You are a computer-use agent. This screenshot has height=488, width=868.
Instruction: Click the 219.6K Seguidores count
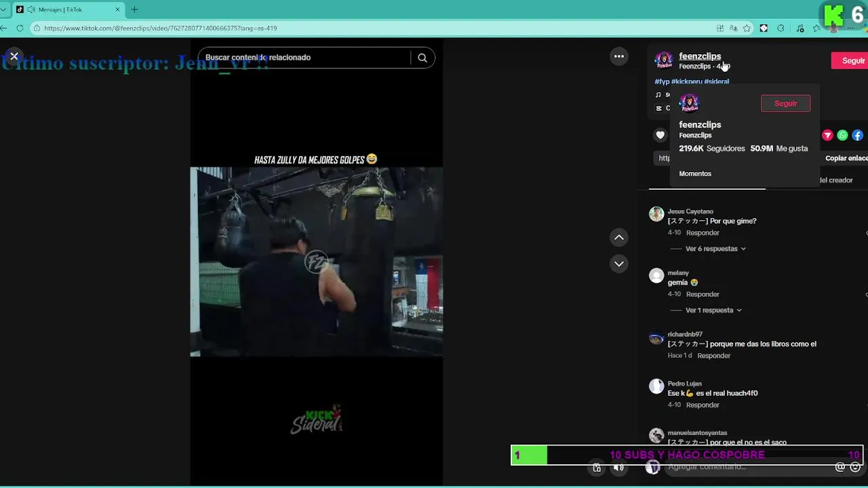tap(712, 148)
